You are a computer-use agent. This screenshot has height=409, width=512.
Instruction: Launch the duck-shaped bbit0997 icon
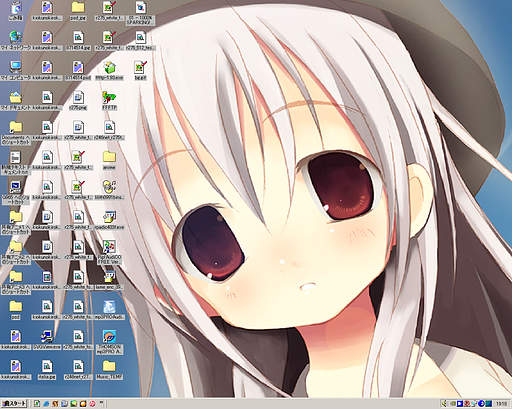click(x=109, y=190)
